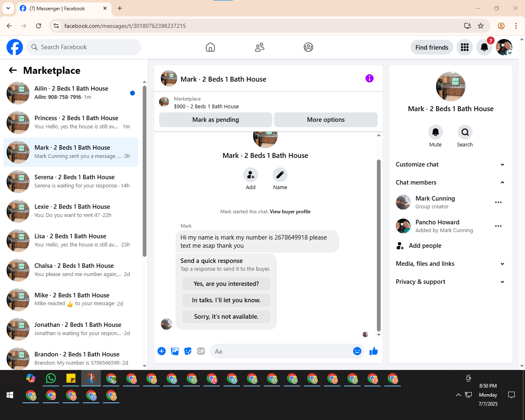Screen dimensions: 525x420
Task: Open Brandon 2 Beds 1 Bath House chat
Action: pos(71,359)
